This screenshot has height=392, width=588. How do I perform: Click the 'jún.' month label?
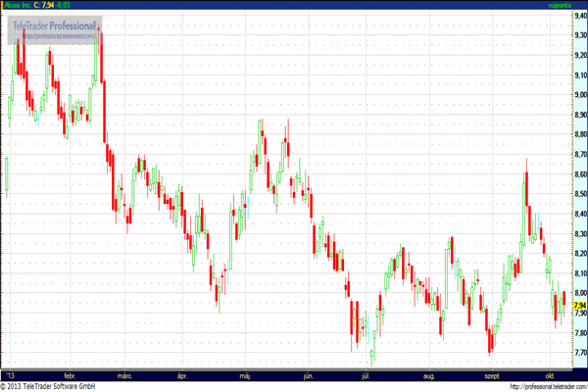309,374
